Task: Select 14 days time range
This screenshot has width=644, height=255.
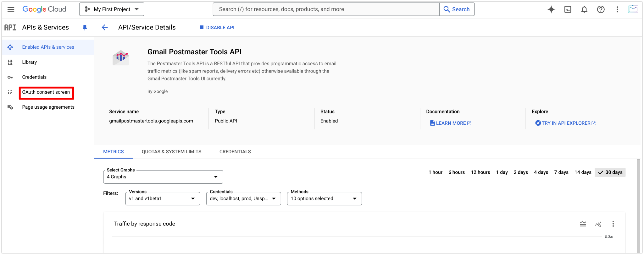Action: click(x=583, y=172)
